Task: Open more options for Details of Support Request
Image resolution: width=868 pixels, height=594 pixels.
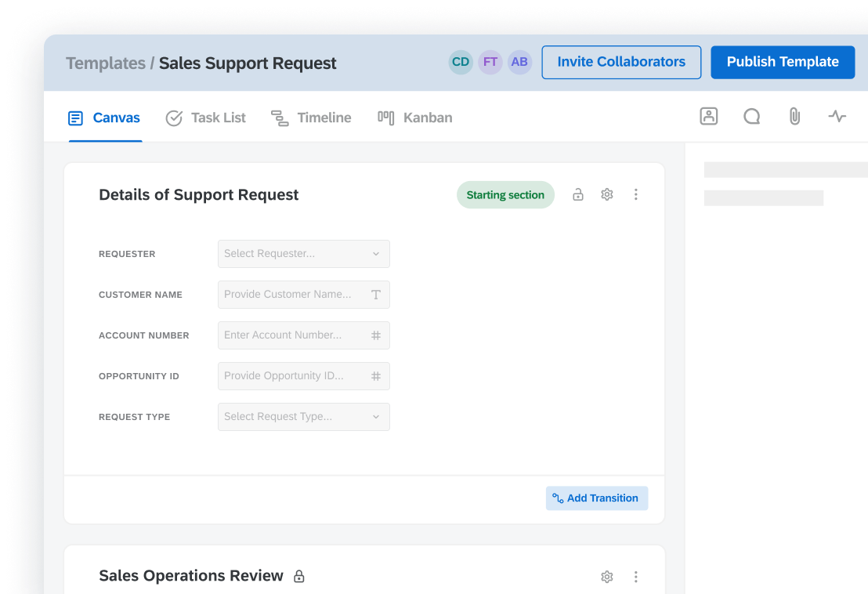Action: 635,194
